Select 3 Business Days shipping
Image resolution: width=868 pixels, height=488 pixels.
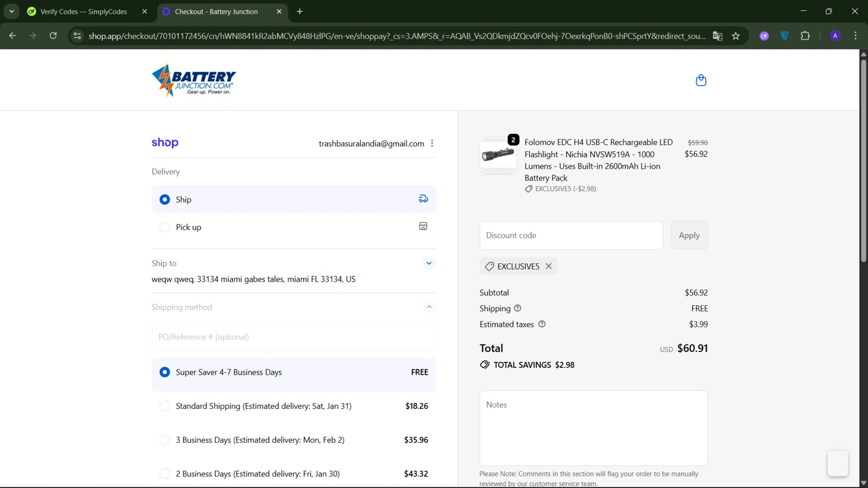click(165, 440)
